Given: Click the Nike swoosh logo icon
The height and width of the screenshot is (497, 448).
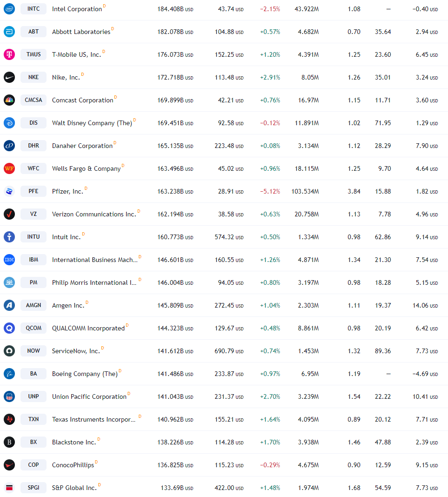Looking at the screenshot, I should click(x=9, y=77).
